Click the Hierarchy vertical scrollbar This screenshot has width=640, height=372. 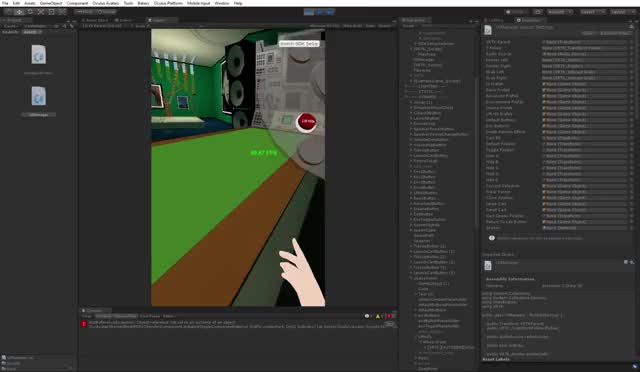476,151
